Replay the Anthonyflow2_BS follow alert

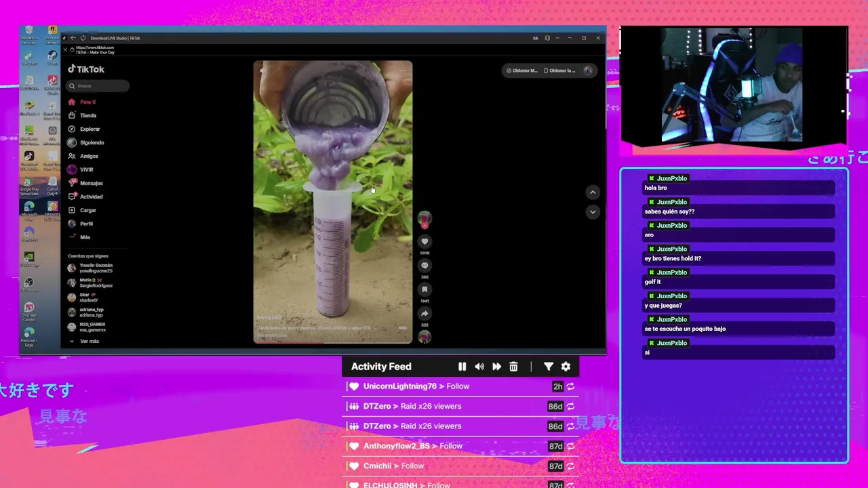tap(570, 446)
